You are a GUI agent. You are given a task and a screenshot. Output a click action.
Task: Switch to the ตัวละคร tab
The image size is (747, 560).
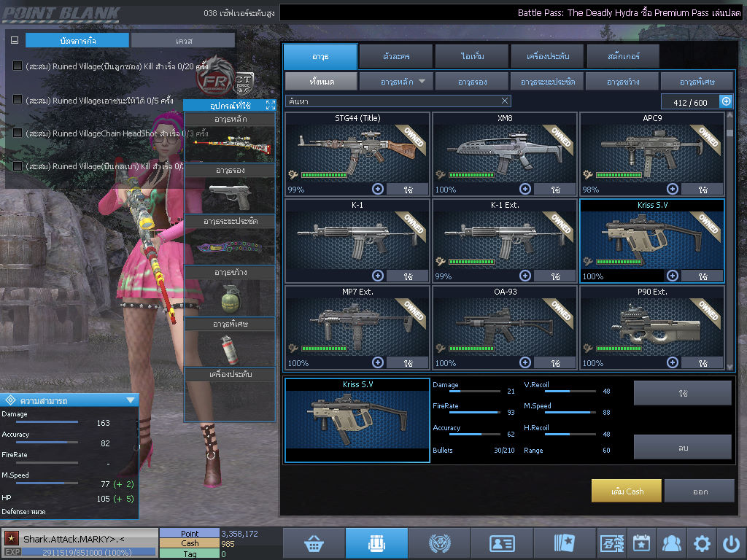(x=396, y=56)
